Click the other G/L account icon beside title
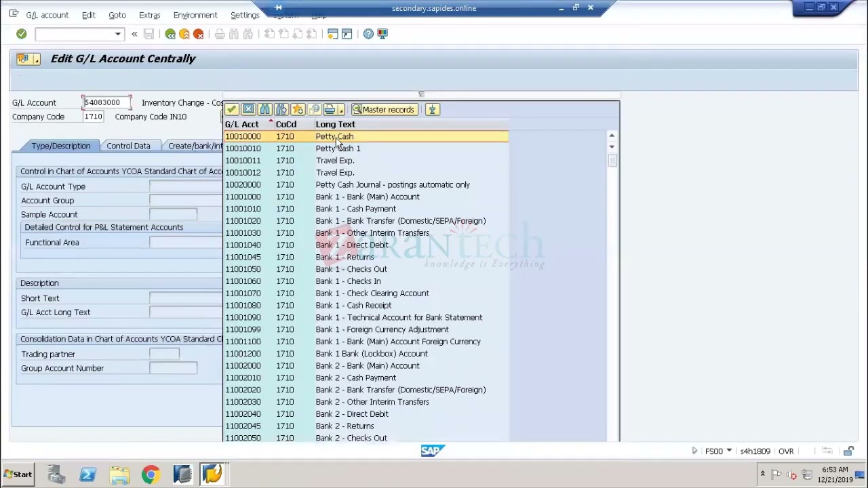Viewport: 868px width, 488px height. 28,59
